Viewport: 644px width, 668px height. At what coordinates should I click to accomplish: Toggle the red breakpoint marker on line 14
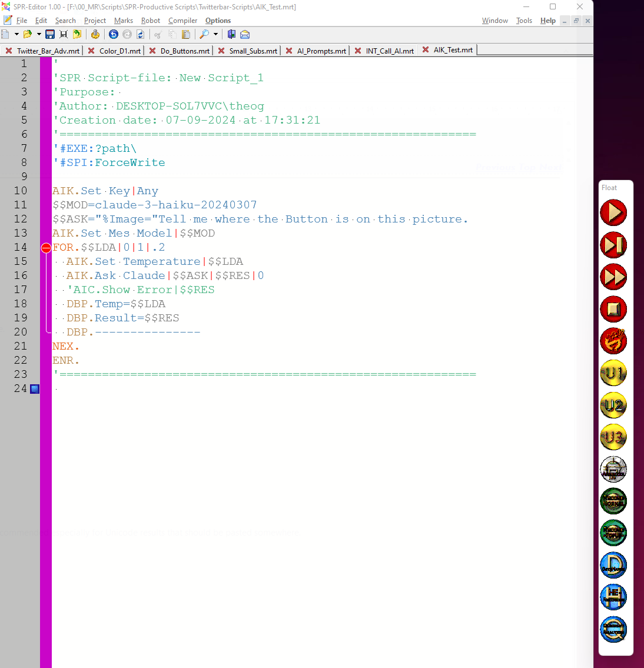[x=46, y=248]
